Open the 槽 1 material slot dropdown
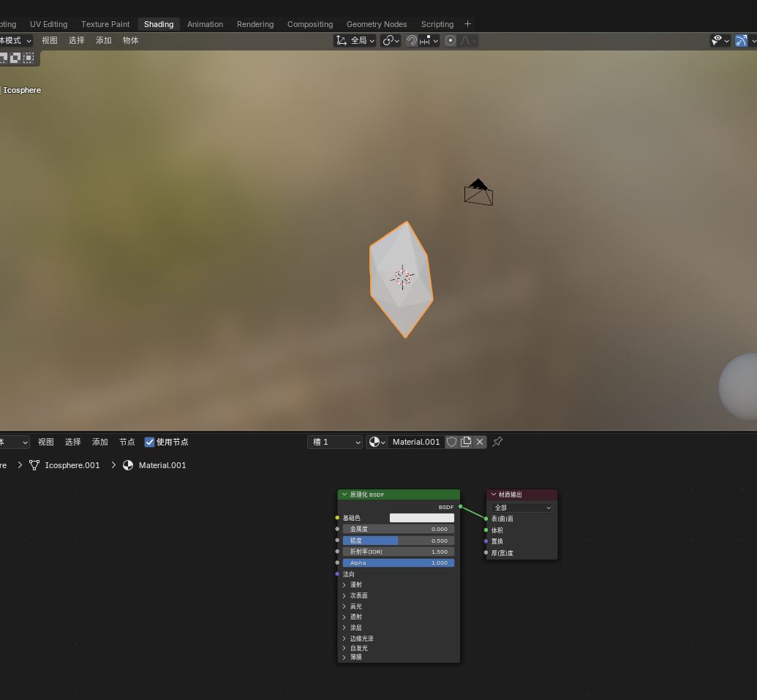This screenshot has width=757, height=700. (x=335, y=442)
